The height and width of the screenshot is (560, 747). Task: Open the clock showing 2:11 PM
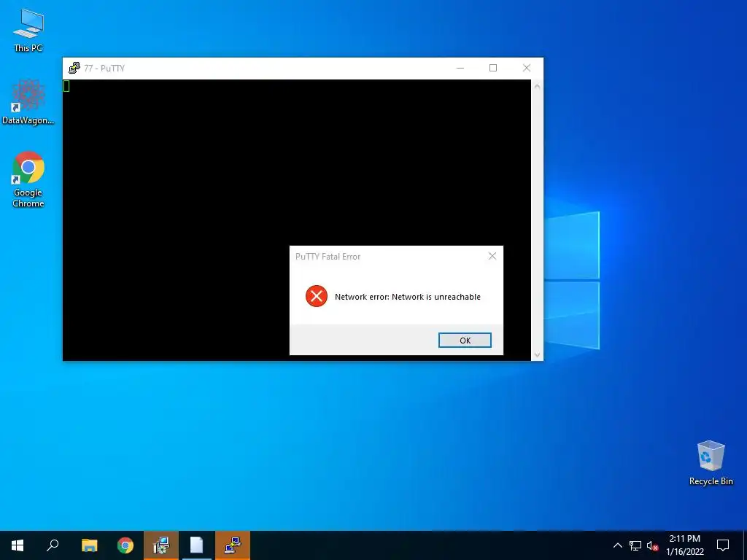(684, 545)
